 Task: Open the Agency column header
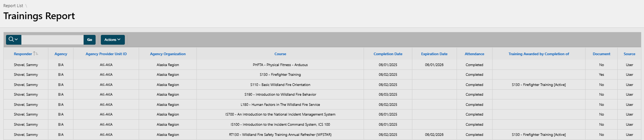point(61,54)
